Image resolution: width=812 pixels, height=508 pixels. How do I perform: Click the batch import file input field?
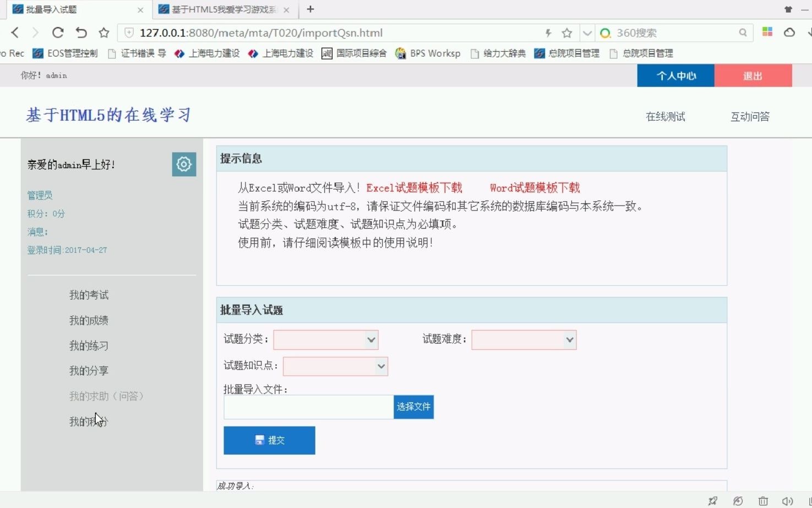tap(308, 407)
